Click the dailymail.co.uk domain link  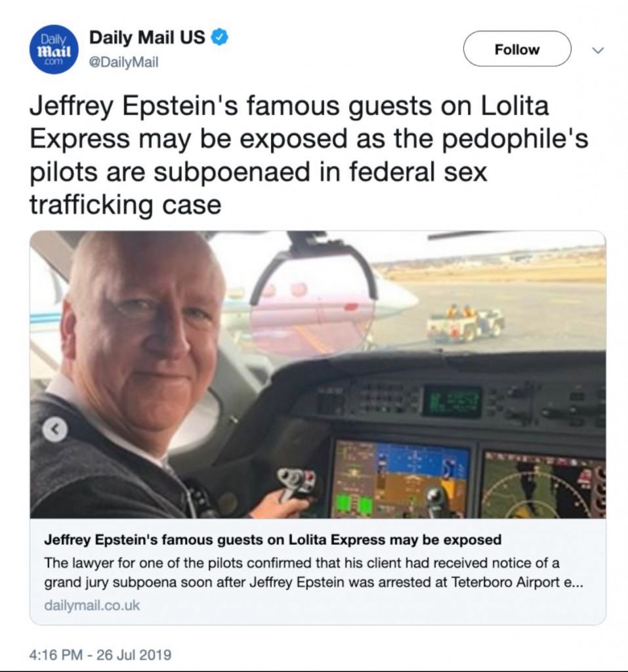tap(92, 606)
